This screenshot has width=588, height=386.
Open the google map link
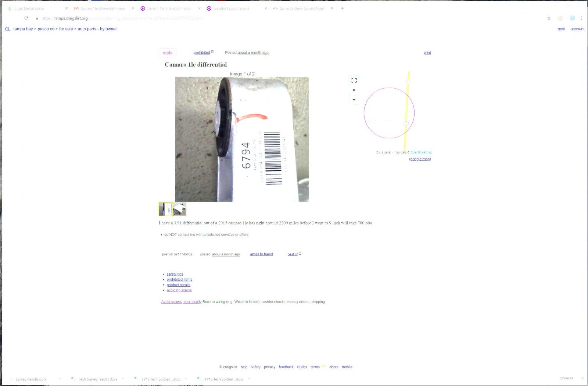click(x=420, y=159)
